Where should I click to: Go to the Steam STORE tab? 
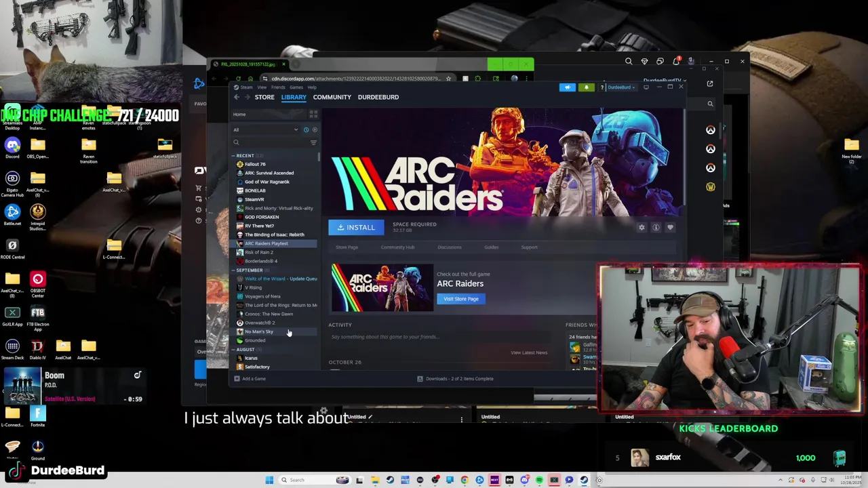[264, 97]
